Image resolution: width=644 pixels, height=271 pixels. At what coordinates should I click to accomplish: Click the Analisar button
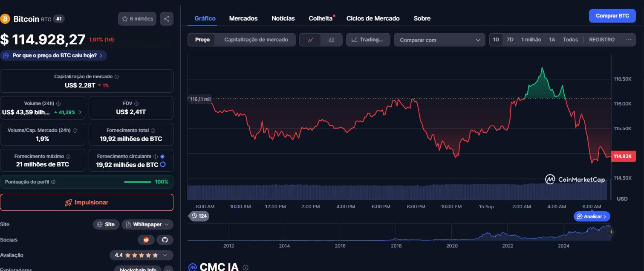click(x=592, y=216)
